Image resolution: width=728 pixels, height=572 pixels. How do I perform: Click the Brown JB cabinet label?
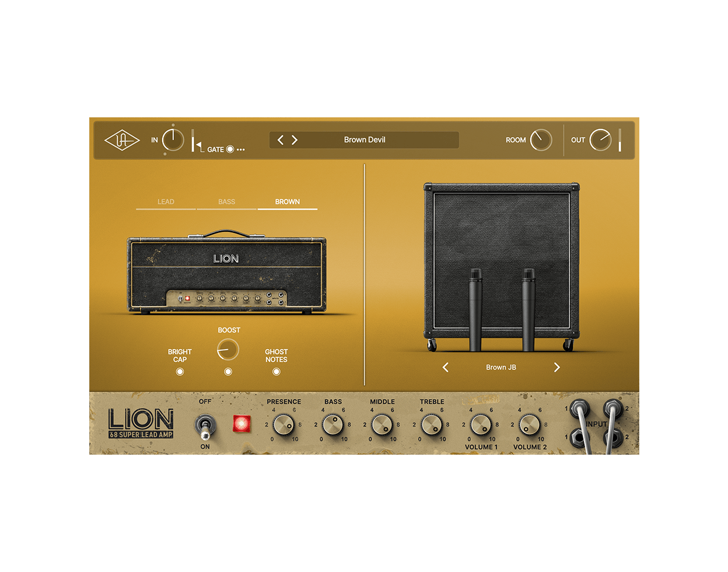(x=500, y=367)
